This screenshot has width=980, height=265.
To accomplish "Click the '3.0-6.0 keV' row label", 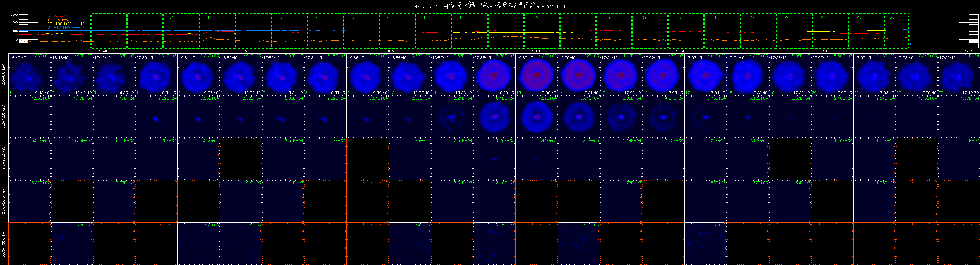I will 3,74.
